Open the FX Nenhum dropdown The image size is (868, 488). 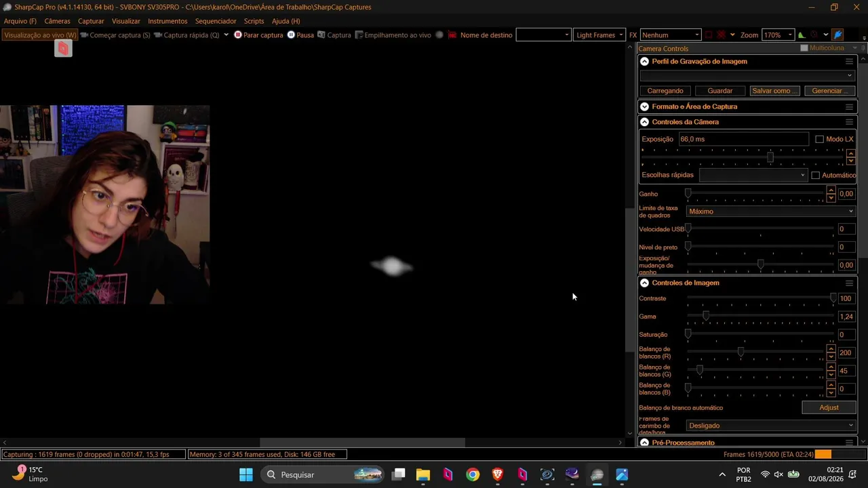tap(670, 35)
